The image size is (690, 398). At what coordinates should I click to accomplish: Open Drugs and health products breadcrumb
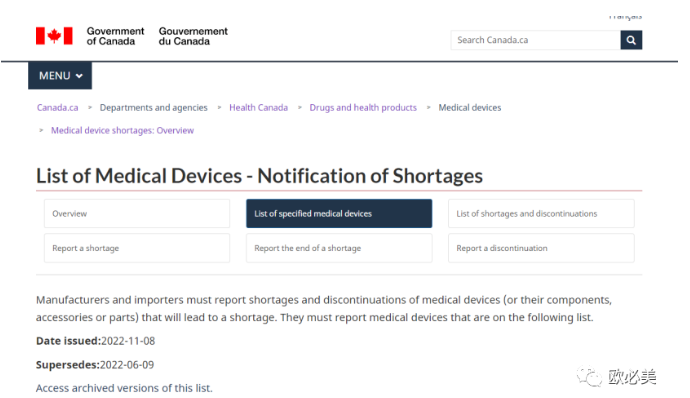(363, 107)
